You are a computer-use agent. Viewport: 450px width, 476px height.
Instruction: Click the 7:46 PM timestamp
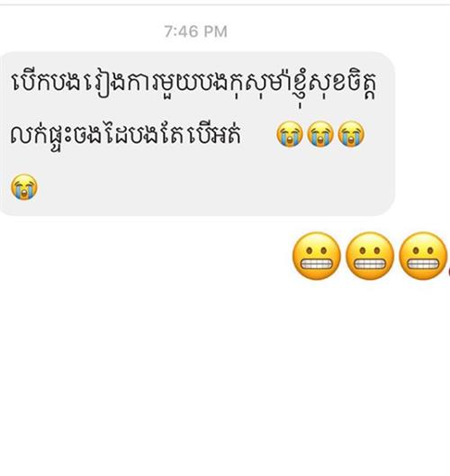point(196,31)
